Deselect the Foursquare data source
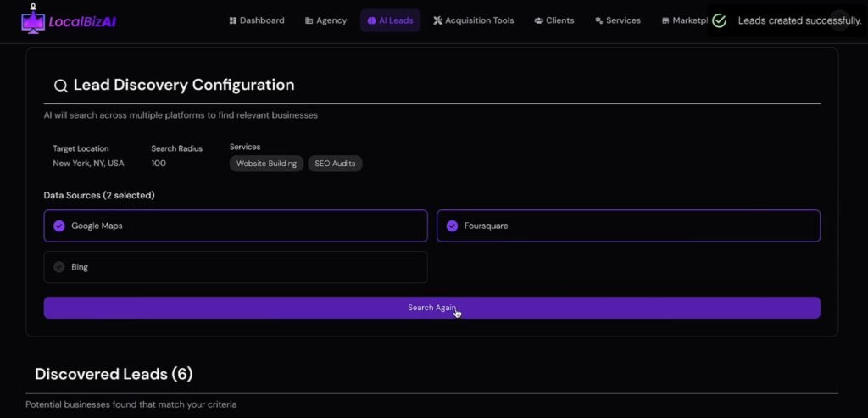Viewport: 868px width, 418px height. coord(452,226)
